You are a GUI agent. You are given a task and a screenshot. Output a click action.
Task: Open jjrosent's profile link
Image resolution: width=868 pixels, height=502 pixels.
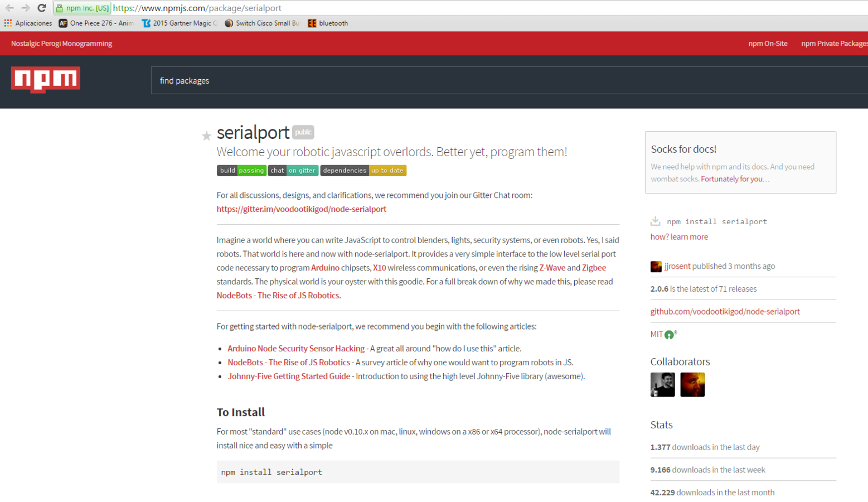pyautogui.click(x=677, y=267)
